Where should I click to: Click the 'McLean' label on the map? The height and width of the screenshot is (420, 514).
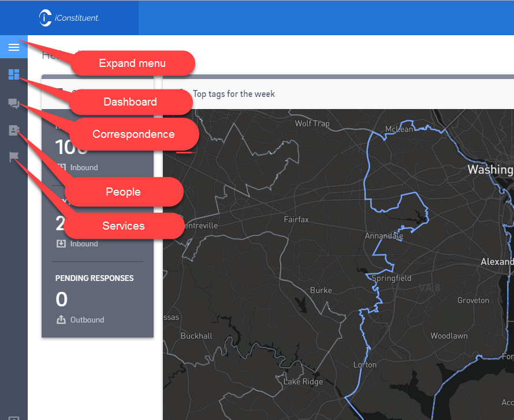[x=399, y=129]
